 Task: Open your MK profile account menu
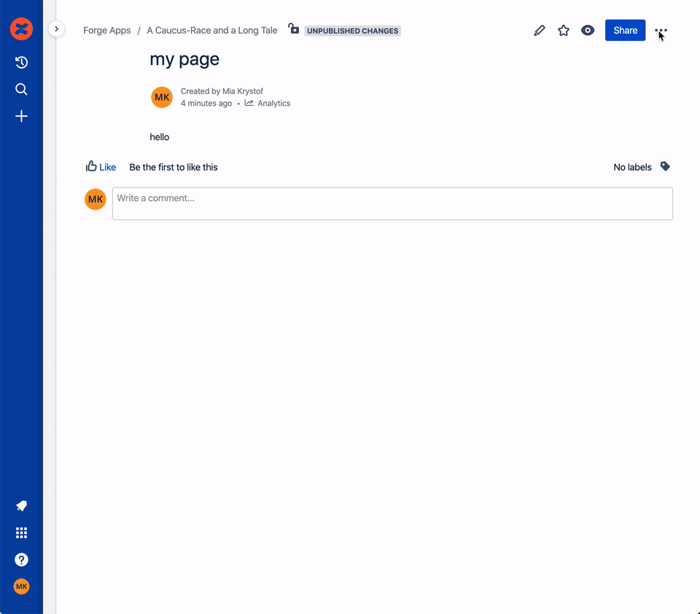coord(21,586)
